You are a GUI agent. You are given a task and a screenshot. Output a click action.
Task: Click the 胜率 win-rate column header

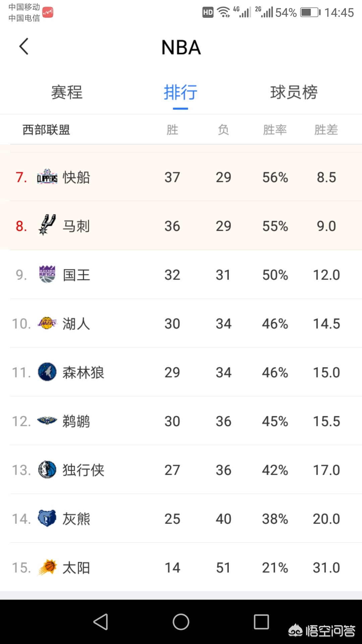pyautogui.click(x=275, y=130)
